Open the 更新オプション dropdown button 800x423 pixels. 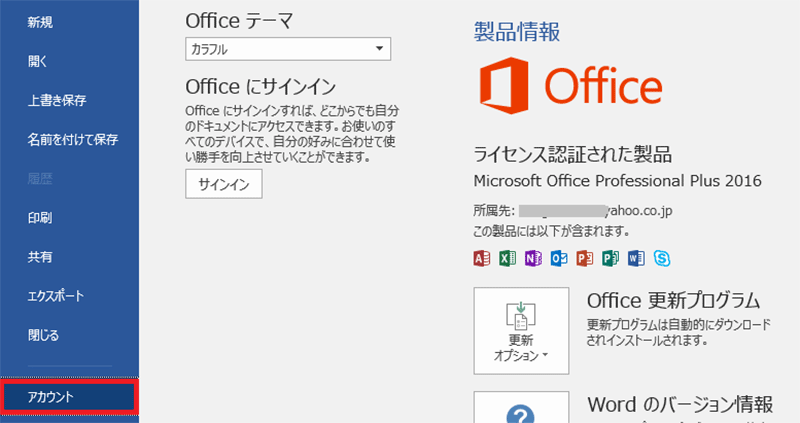click(x=521, y=331)
